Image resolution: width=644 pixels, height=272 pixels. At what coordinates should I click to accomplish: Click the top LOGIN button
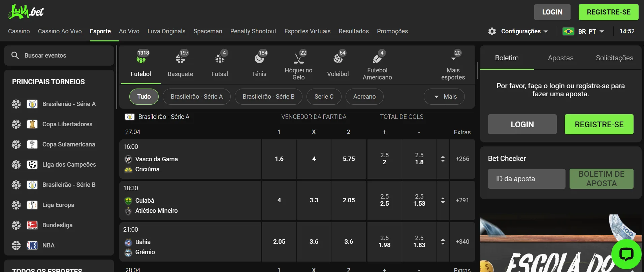552,12
